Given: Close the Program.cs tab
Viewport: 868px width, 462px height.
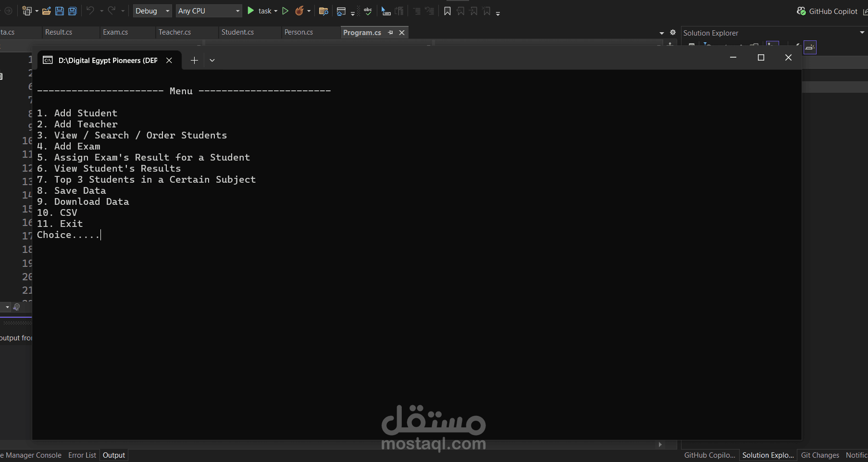Looking at the screenshot, I should click(402, 32).
